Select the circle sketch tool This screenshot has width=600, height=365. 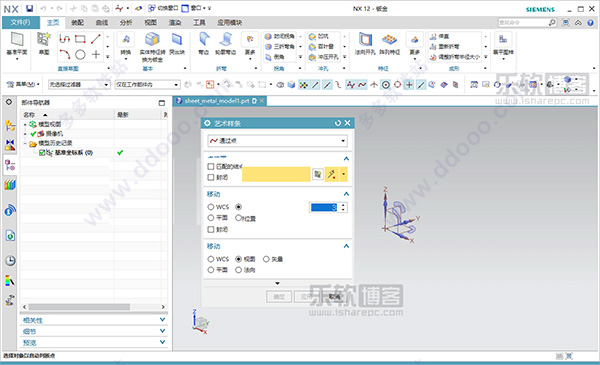[80, 55]
